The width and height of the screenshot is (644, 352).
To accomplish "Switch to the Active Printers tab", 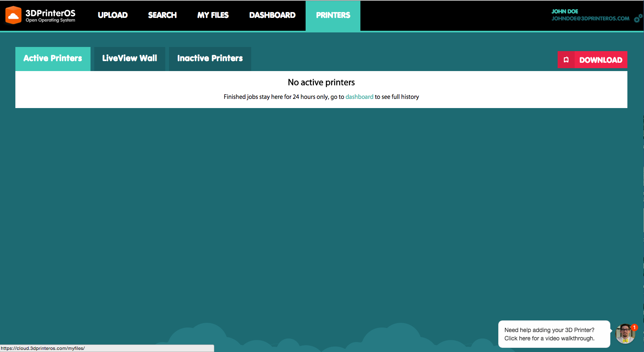I will [53, 59].
